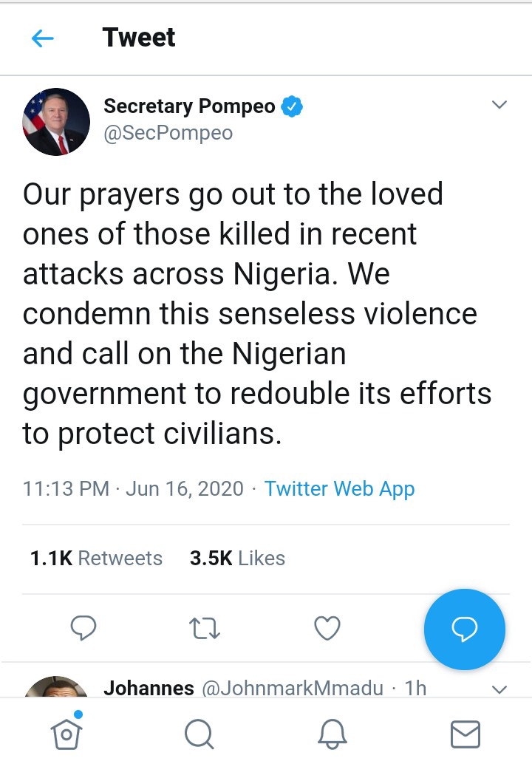Open the Twitter Web App link
The height and width of the screenshot is (761, 532).
point(339,489)
